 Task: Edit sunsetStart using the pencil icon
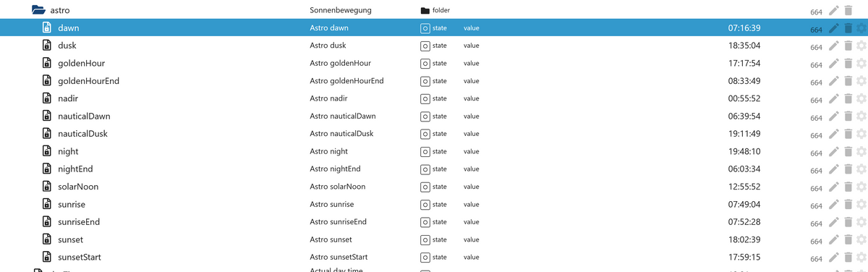pos(834,258)
